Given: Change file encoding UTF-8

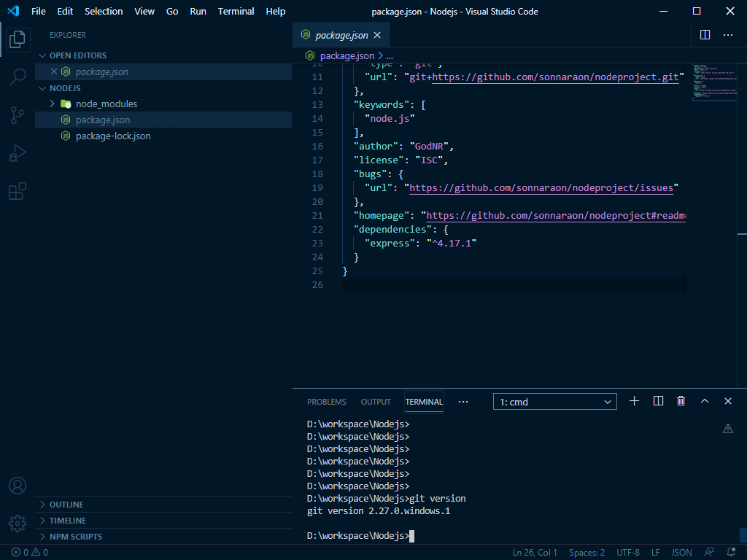Looking at the screenshot, I should pos(628,553).
